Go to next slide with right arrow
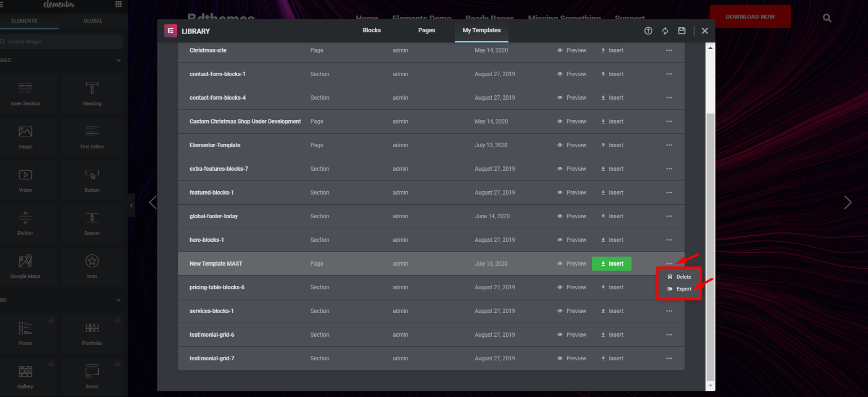 tap(847, 202)
